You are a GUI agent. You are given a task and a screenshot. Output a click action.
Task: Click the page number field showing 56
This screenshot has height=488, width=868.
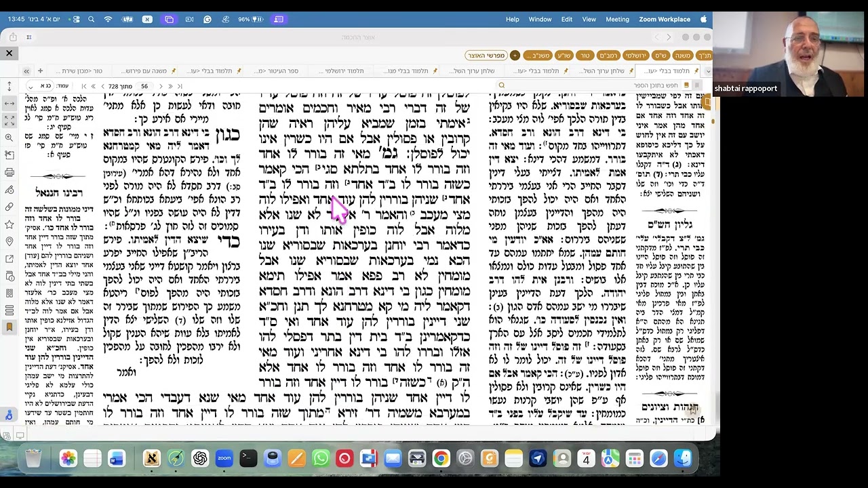click(144, 86)
